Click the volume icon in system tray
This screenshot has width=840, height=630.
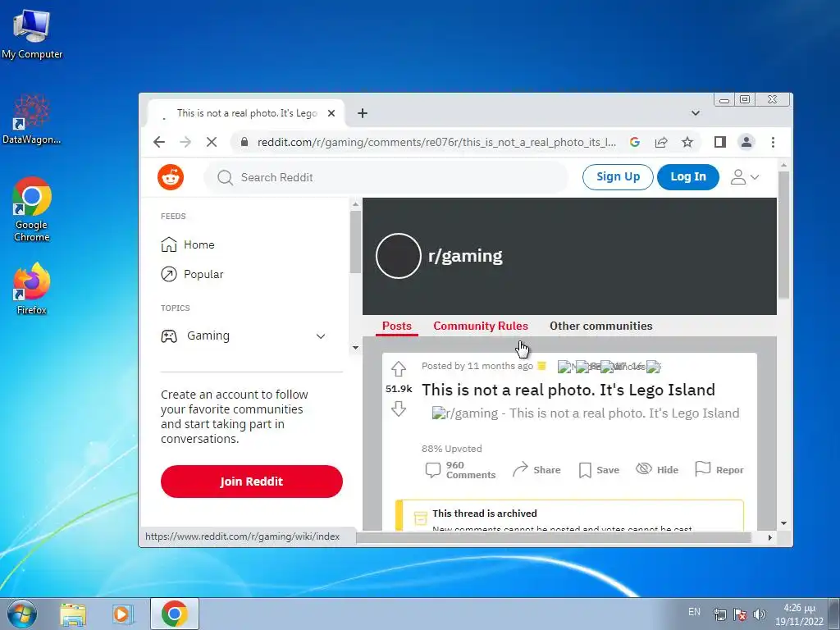[759, 614]
